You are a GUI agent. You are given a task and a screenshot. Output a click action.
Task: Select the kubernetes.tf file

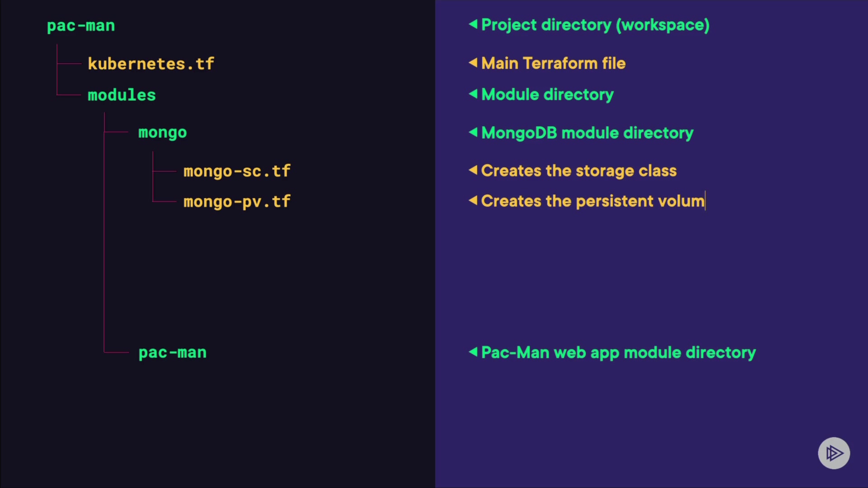151,64
